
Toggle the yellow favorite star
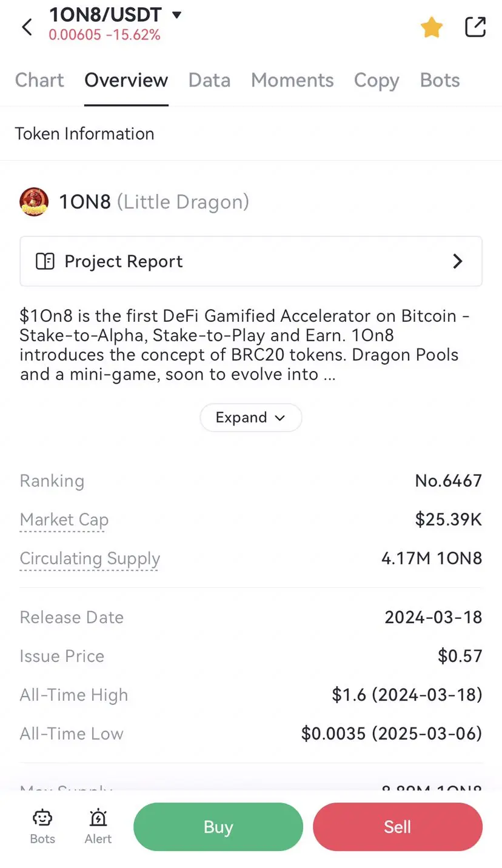[432, 27]
